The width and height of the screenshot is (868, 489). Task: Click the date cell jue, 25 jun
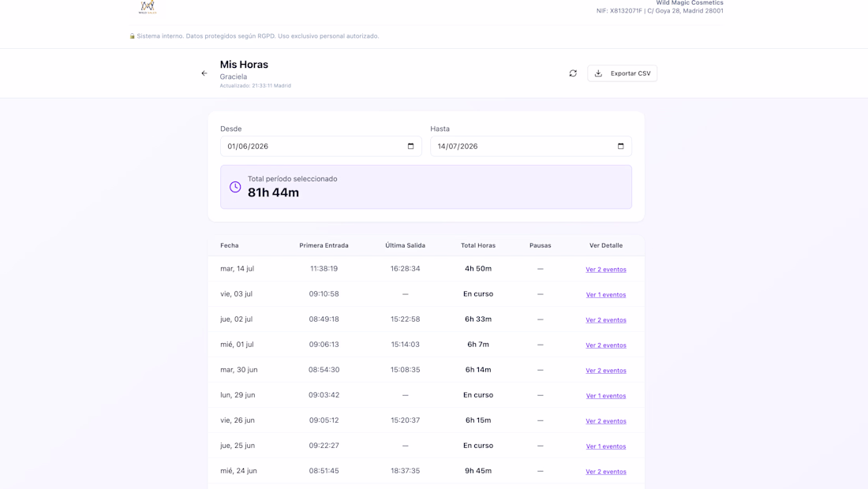(238, 446)
